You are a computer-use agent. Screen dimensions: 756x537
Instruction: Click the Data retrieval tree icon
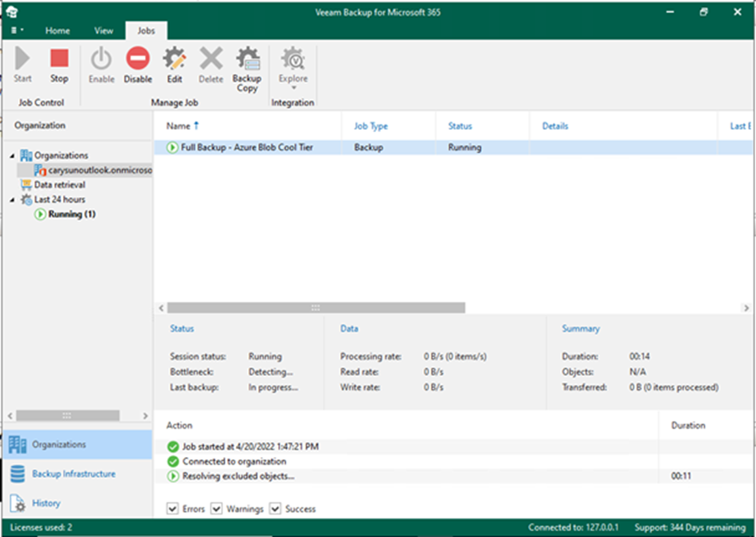(x=26, y=185)
